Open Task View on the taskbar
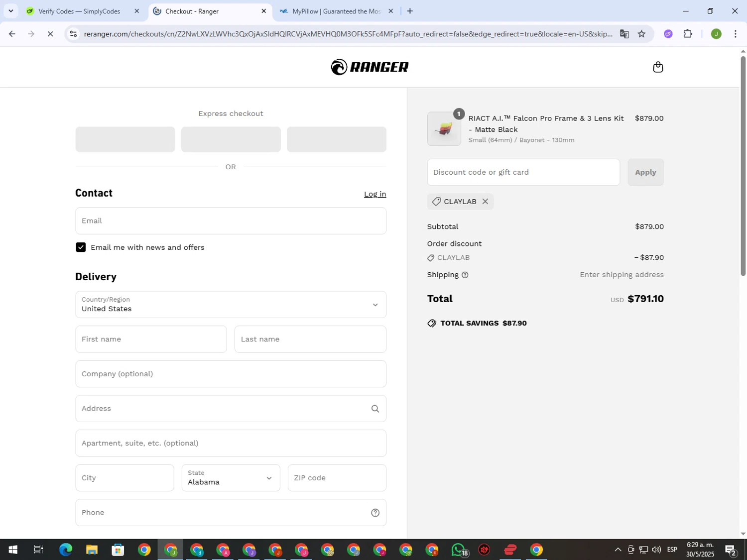The height and width of the screenshot is (560, 747). (38, 550)
